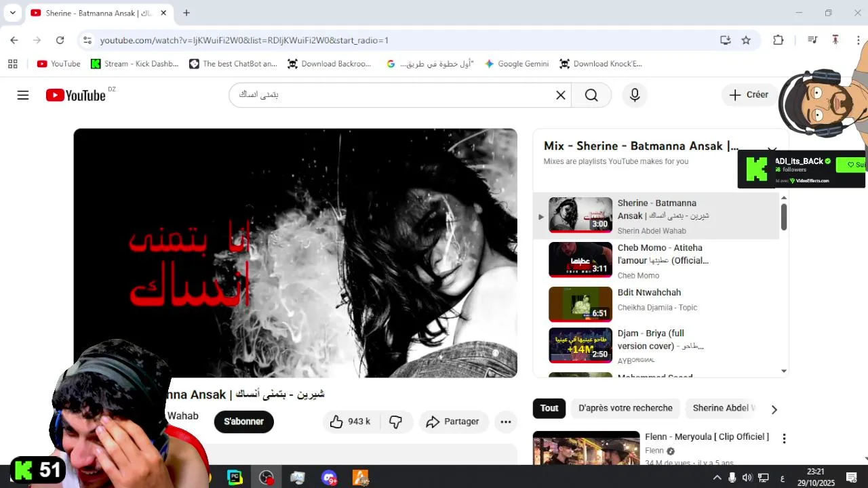This screenshot has width=868, height=488.
Task: Open the Chrome apps grid shortcut
Action: (x=12, y=64)
